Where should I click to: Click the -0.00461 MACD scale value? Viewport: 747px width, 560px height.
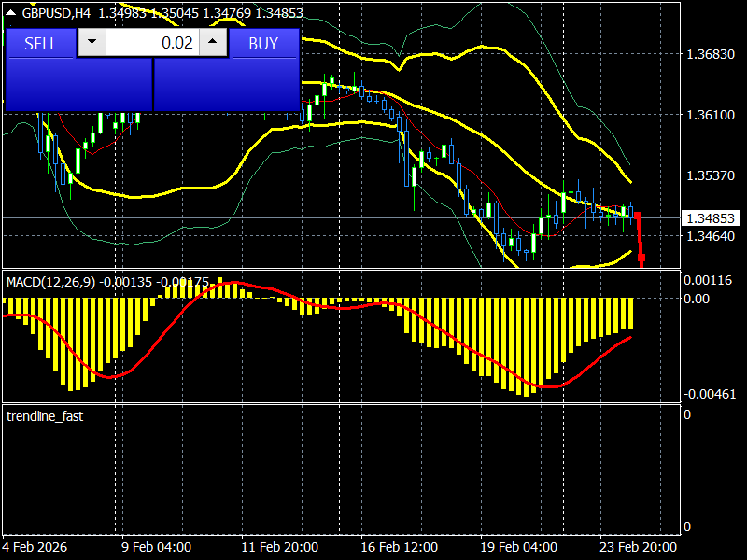[710, 394]
